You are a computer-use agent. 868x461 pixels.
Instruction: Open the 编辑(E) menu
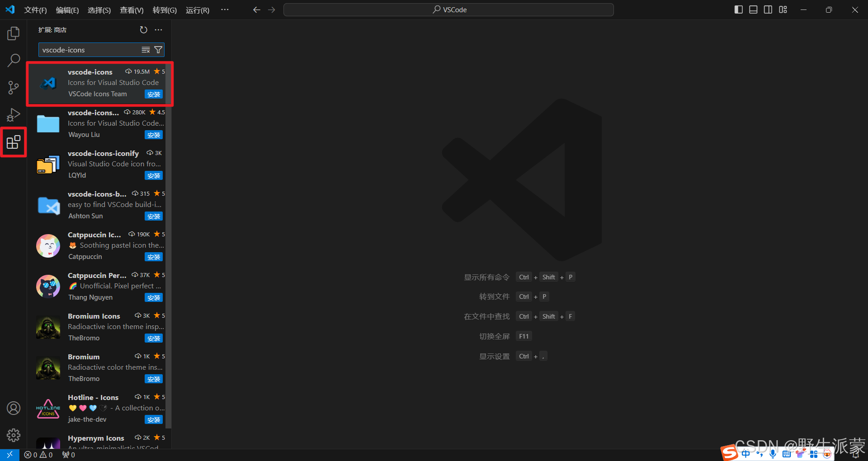coord(67,10)
